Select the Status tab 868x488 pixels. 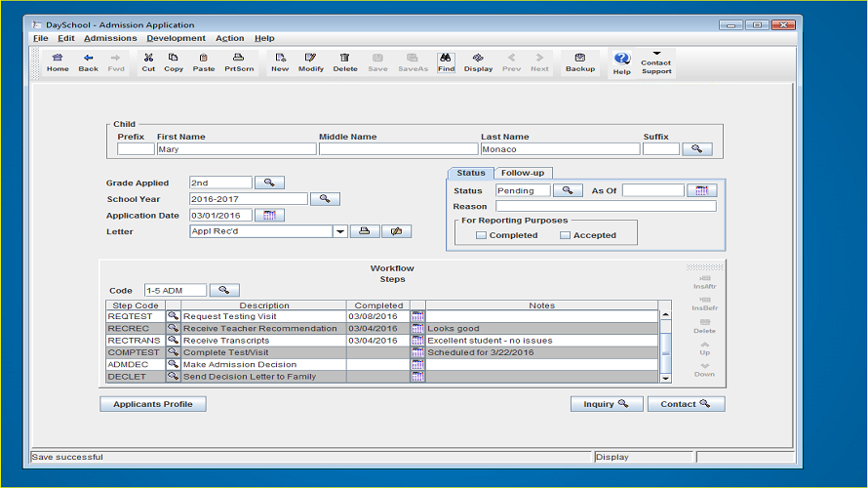470,173
